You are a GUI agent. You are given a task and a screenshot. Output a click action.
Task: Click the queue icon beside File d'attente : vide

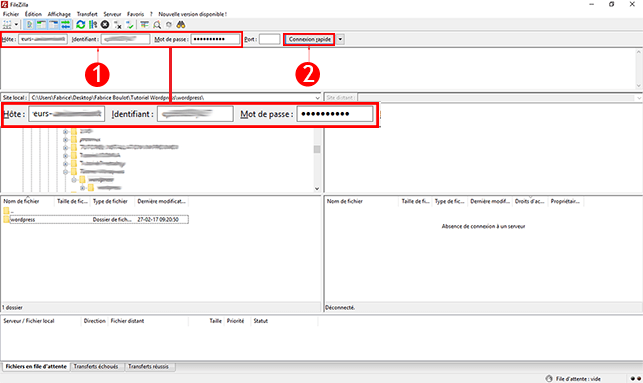549,378
